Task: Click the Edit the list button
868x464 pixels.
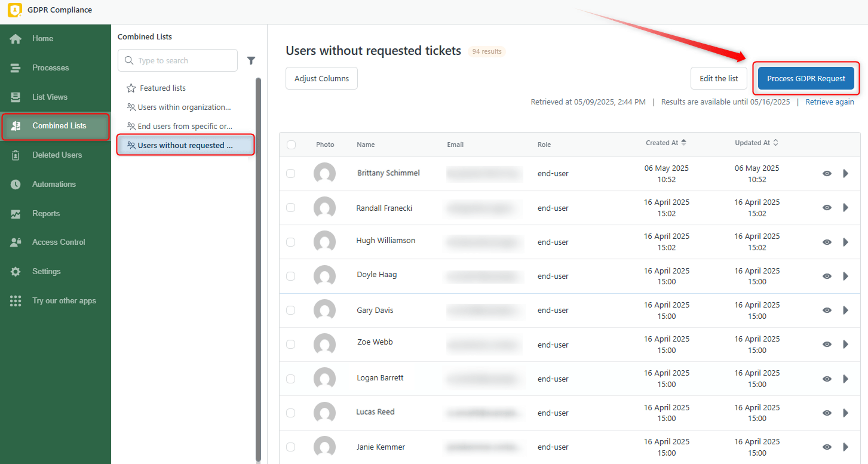Action: click(719, 79)
